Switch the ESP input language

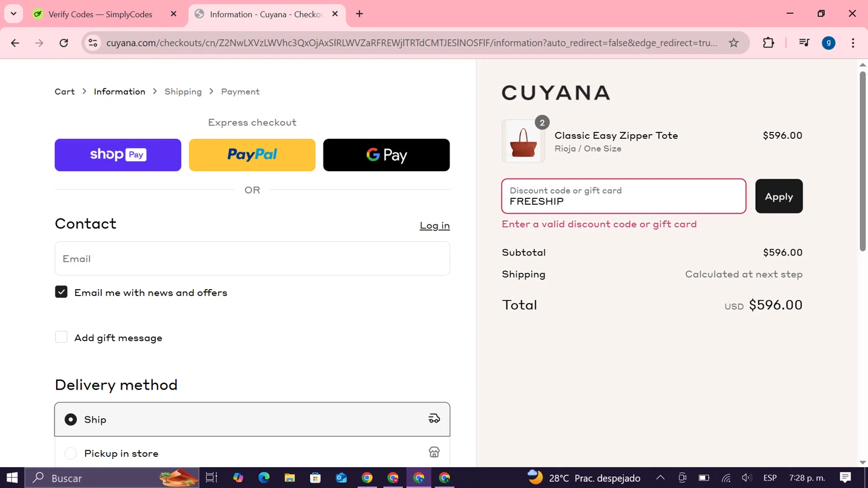pos(770,478)
